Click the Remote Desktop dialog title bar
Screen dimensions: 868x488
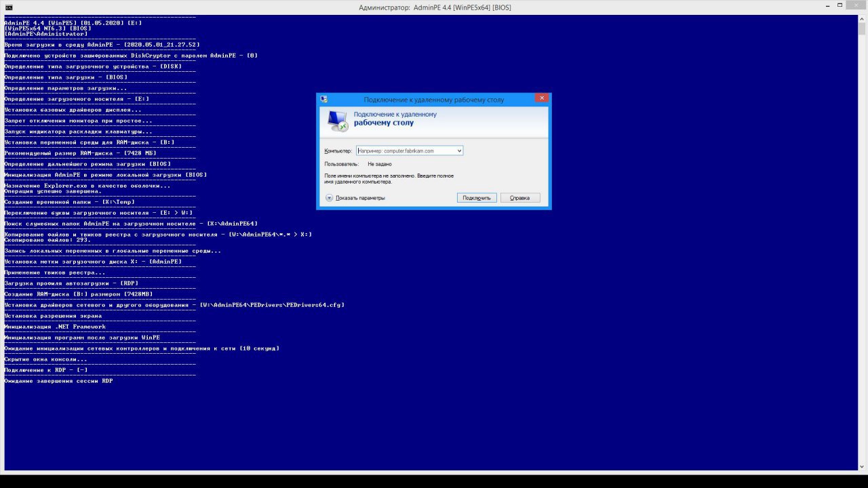[x=433, y=99]
